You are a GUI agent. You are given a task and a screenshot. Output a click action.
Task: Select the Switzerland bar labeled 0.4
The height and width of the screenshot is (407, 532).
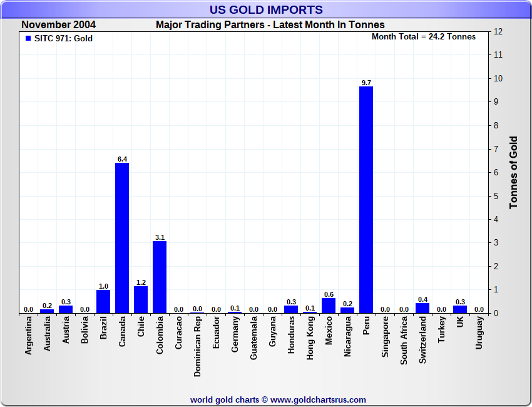click(x=422, y=308)
